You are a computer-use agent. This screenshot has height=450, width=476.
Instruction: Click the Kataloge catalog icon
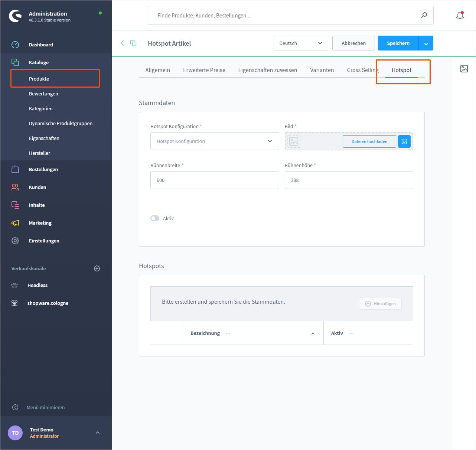pyautogui.click(x=15, y=62)
